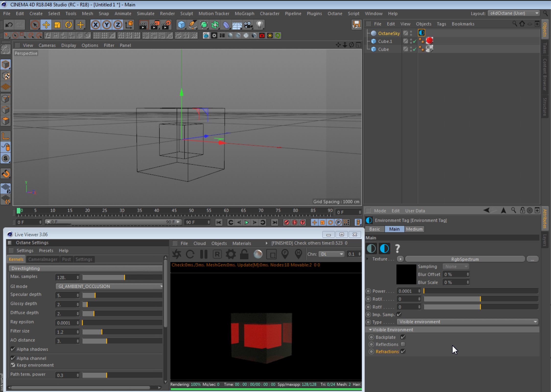Open the environment Type dropdown

click(467, 322)
